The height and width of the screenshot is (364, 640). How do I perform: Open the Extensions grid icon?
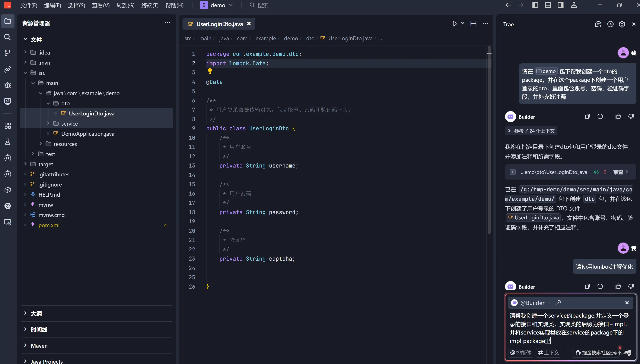pyautogui.click(x=8, y=125)
